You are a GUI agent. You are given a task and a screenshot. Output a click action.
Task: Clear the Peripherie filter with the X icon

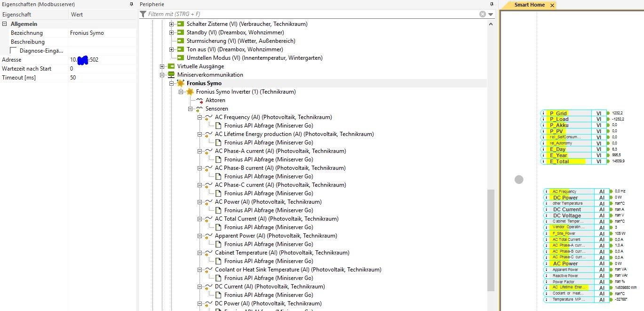(x=483, y=14)
